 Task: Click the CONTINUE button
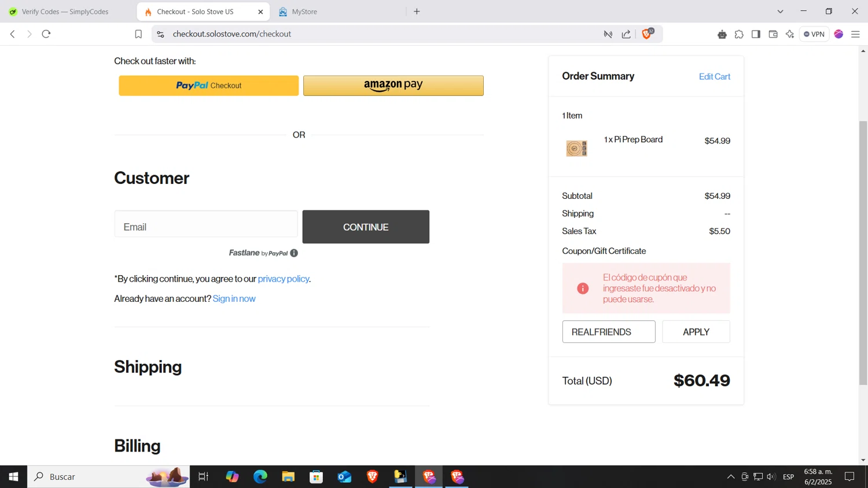tap(366, 227)
